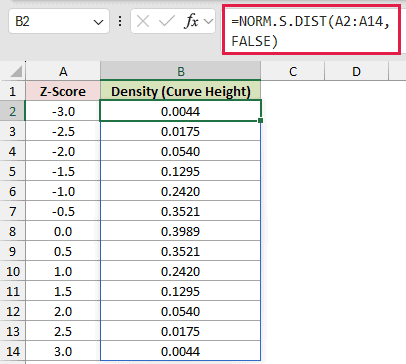Select column B header

click(x=181, y=71)
